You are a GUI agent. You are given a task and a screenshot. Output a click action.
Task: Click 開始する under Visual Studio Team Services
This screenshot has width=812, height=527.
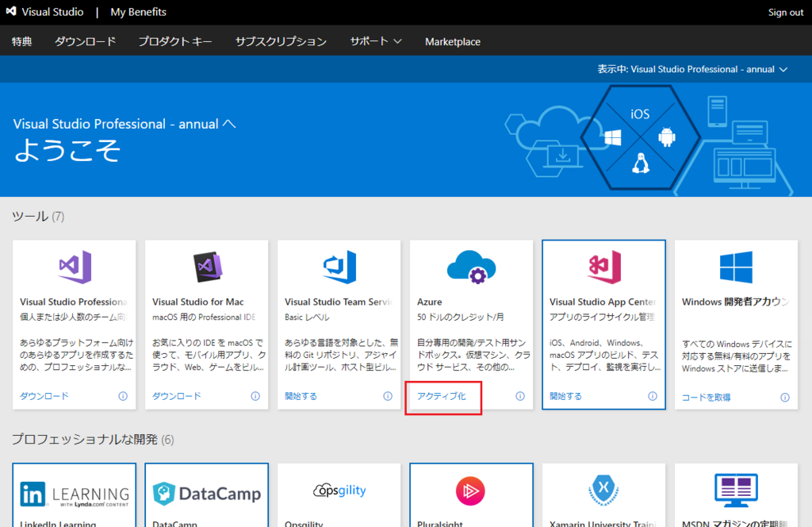tap(301, 396)
